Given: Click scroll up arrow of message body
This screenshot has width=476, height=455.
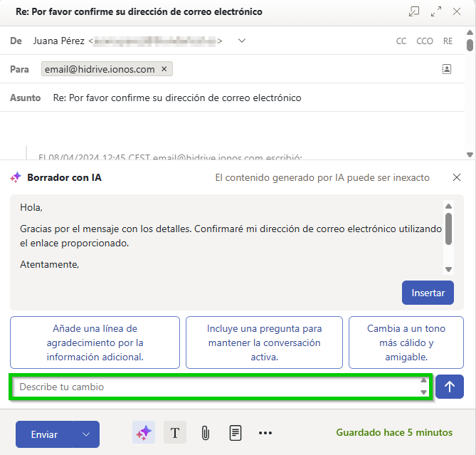Looking at the screenshot, I should 470,32.
